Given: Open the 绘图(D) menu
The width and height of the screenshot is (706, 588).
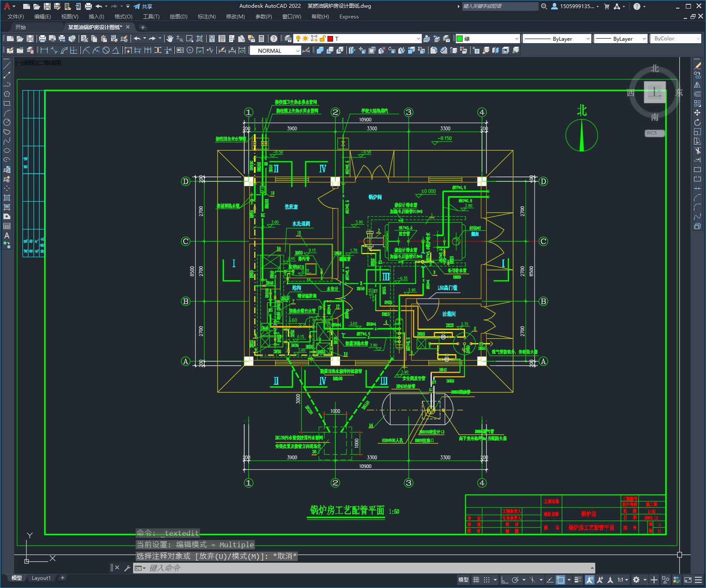Looking at the screenshot, I should click(179, 17).
